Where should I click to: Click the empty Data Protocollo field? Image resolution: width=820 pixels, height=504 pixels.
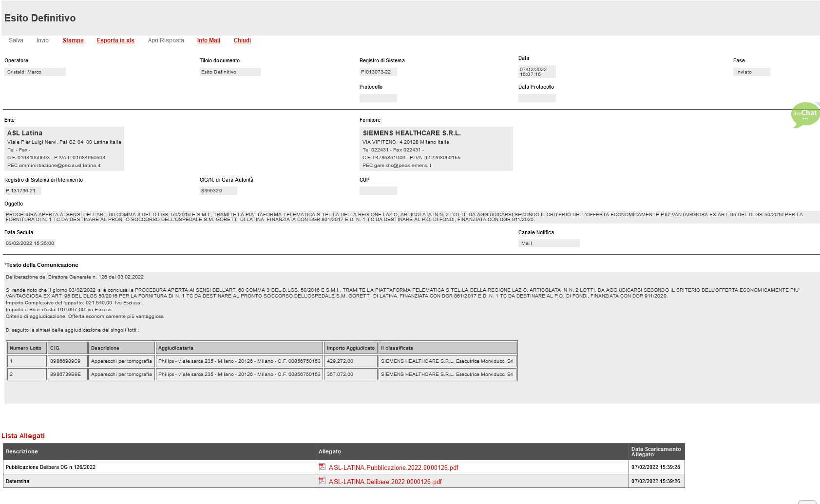point(537,98)
